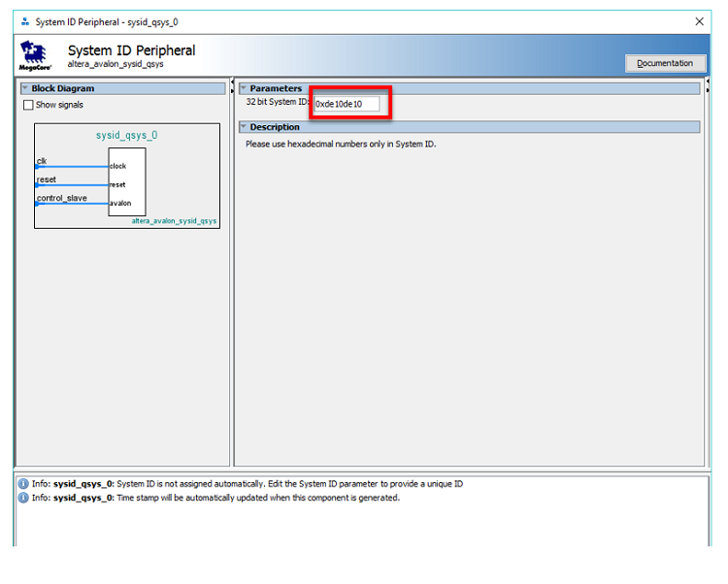
Task: Click the control_slave interface label
Action: coord(62,198)
